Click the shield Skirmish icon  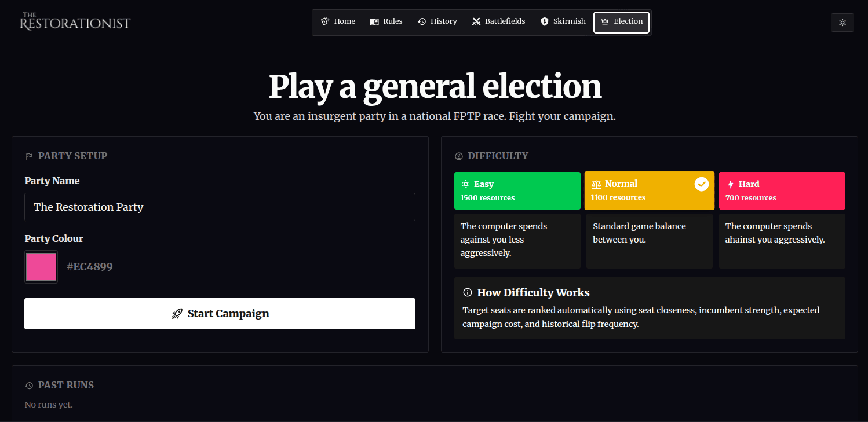(x=544, y=21)
